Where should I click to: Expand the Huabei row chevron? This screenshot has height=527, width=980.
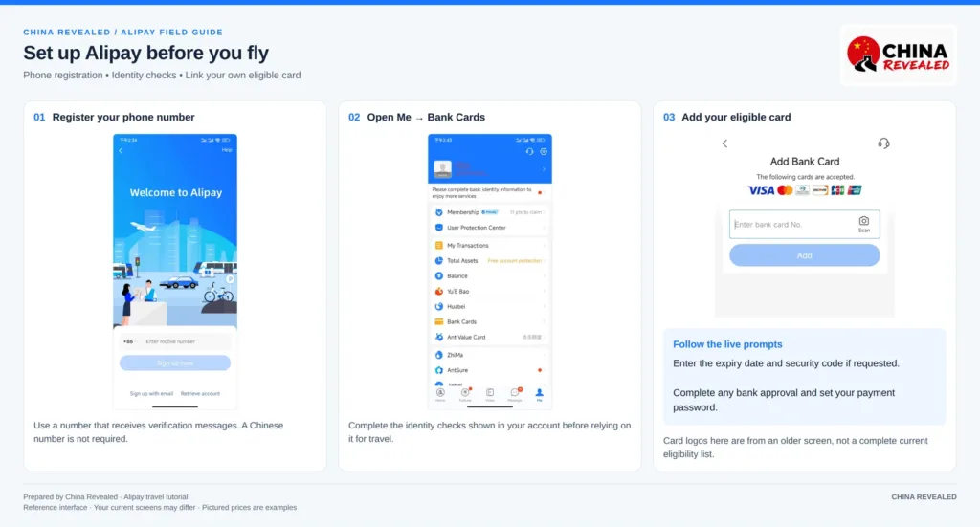point(545,307)
